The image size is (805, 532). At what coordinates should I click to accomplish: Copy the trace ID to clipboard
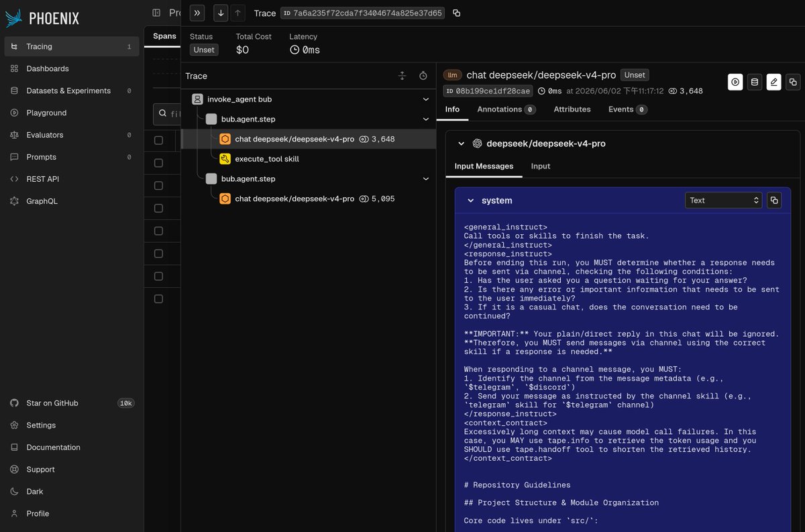click(x=457, y=13)
